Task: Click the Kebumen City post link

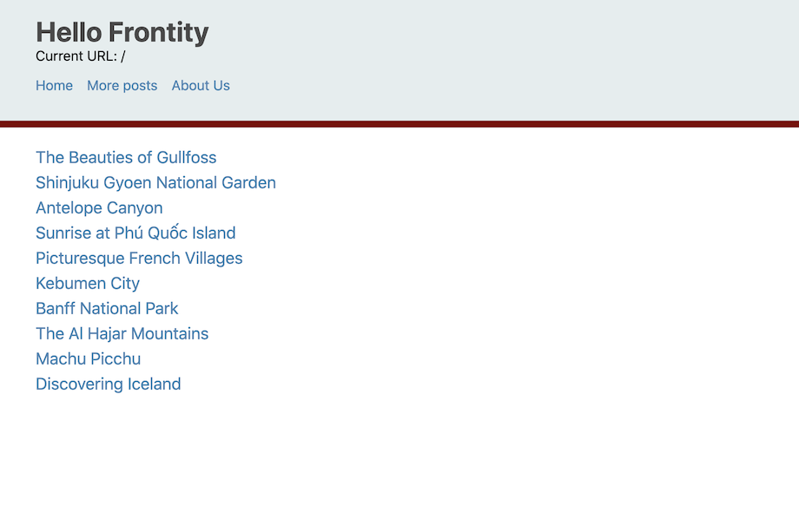Action: click(x=88, y=283)
